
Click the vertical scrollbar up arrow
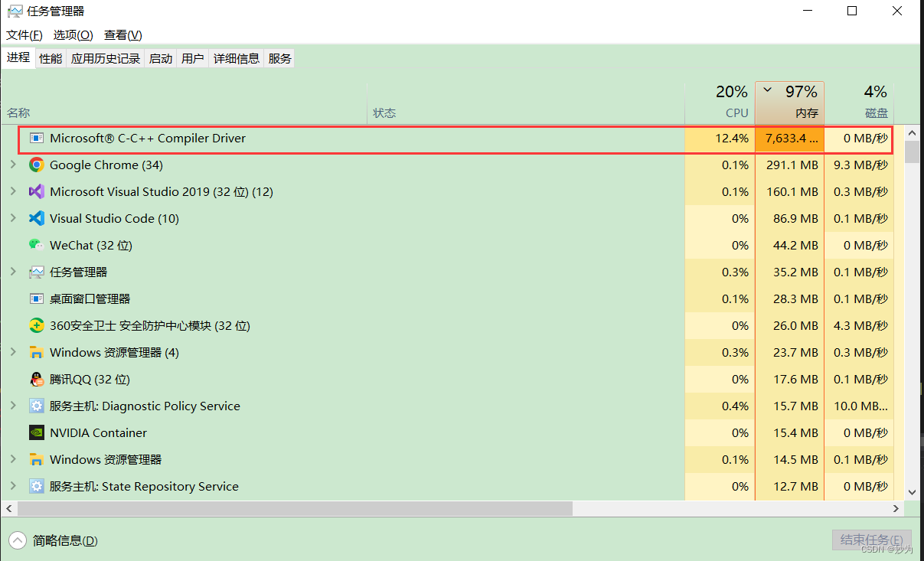click(912, 132)
